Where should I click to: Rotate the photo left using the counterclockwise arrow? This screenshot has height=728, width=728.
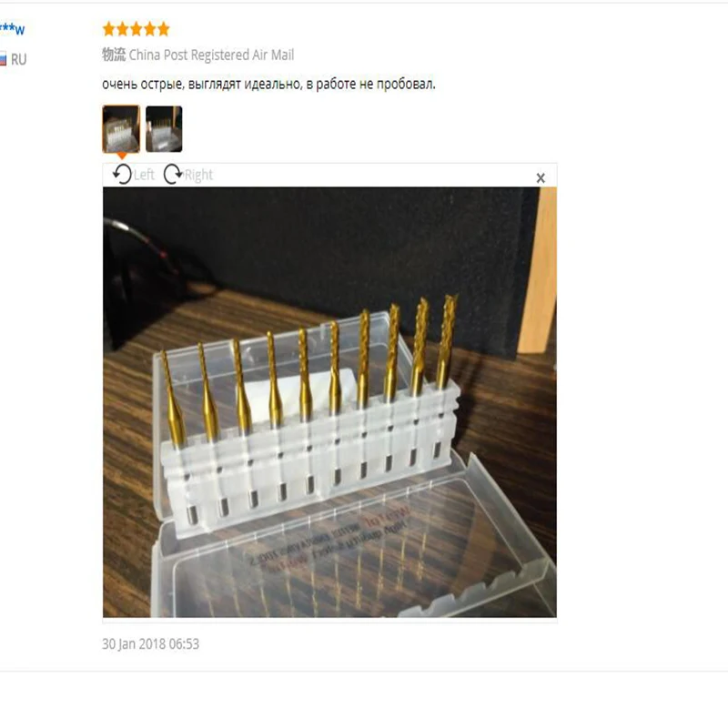[122, 175]
